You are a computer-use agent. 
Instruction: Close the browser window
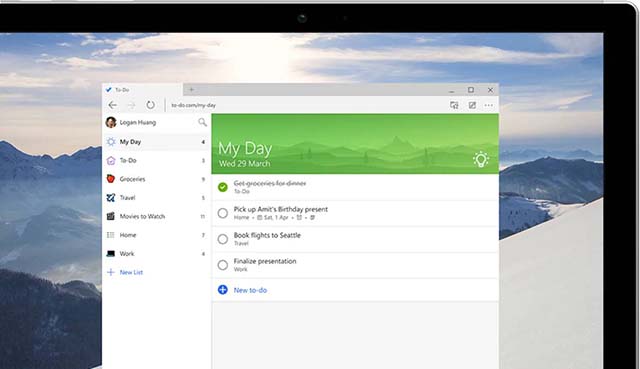490,90
